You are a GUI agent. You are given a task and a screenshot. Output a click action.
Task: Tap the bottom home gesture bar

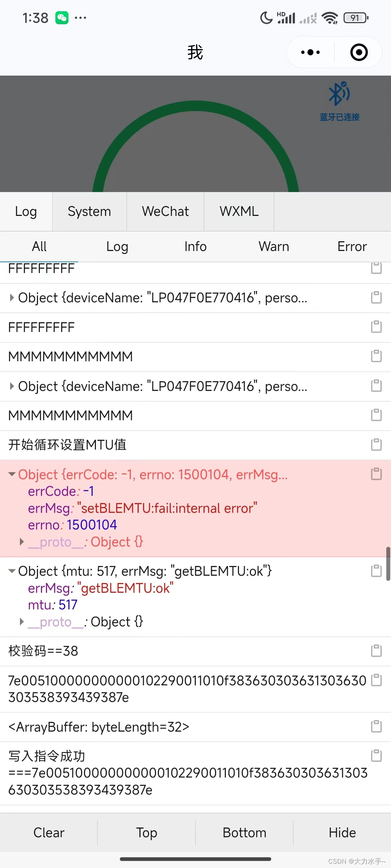[195, 859]
